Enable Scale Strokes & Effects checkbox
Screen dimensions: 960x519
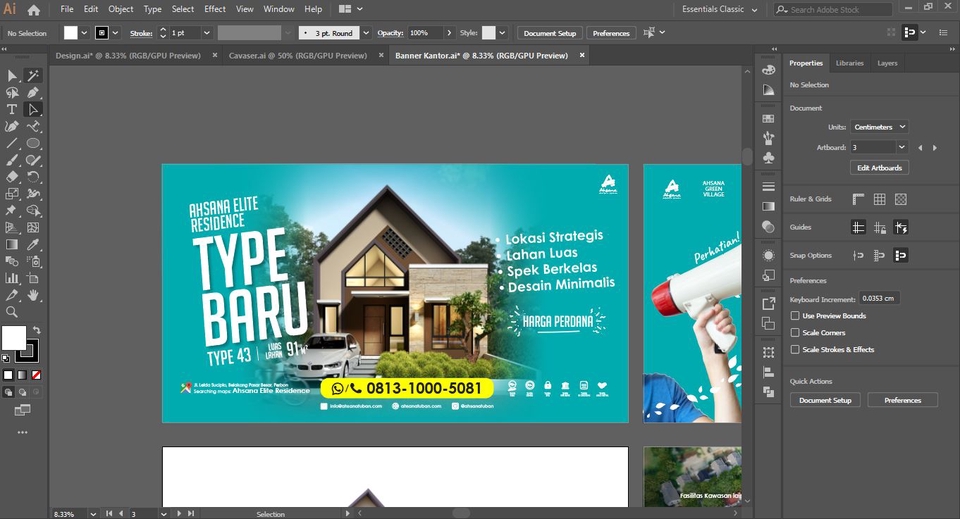[x=795, y=349]
